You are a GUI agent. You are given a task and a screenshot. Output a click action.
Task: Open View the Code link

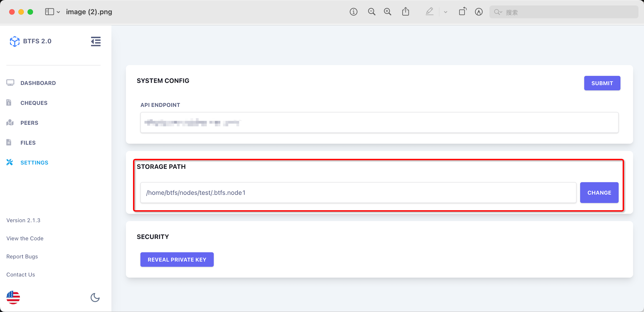[25, 238]
